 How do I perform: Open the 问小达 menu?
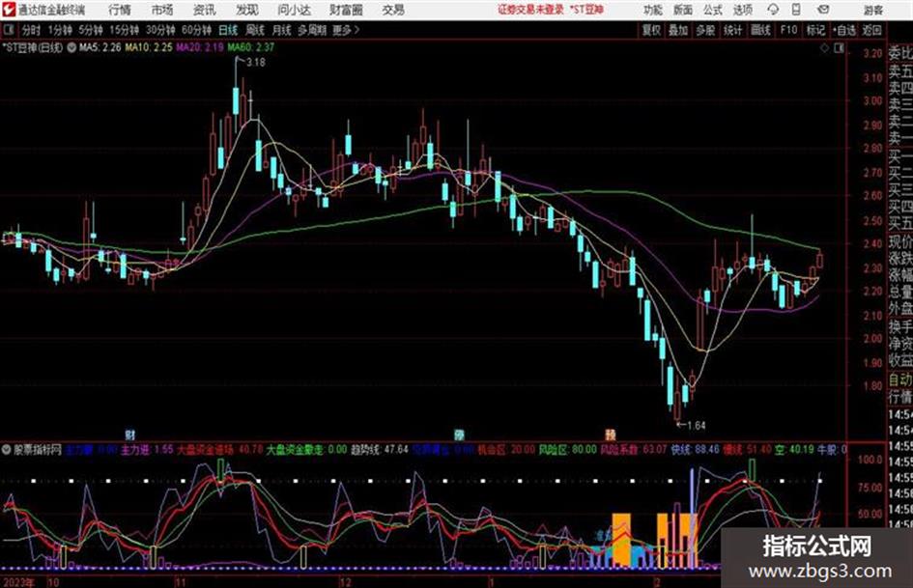[x=294, y=10]
